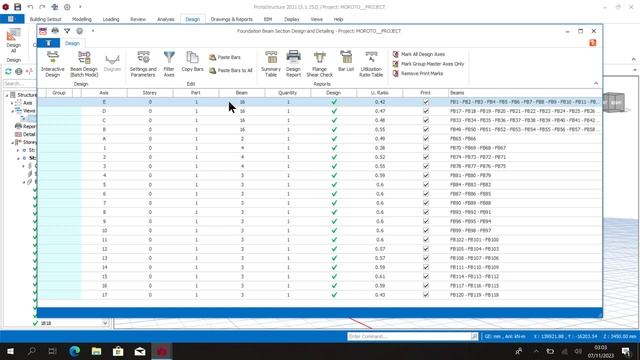Click save icon in main window toolbar
This screenshot has width=640, height=360.
(x=18, y=7)
